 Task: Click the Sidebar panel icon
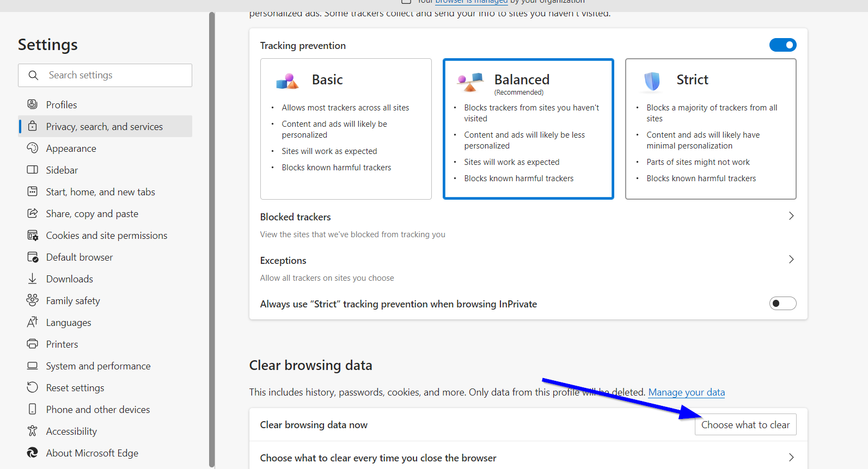(33, 169)
